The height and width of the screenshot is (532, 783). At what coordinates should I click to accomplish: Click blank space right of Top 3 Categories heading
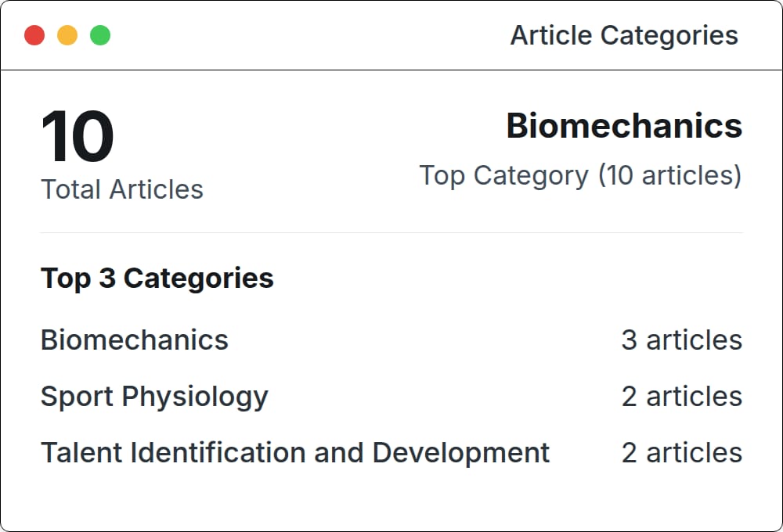click(509, 279)
